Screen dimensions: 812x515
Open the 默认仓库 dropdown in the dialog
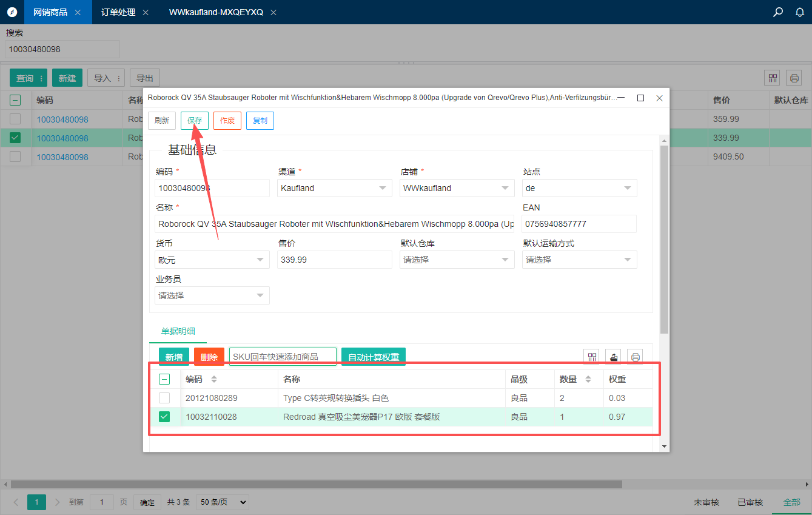click(505, 260)
